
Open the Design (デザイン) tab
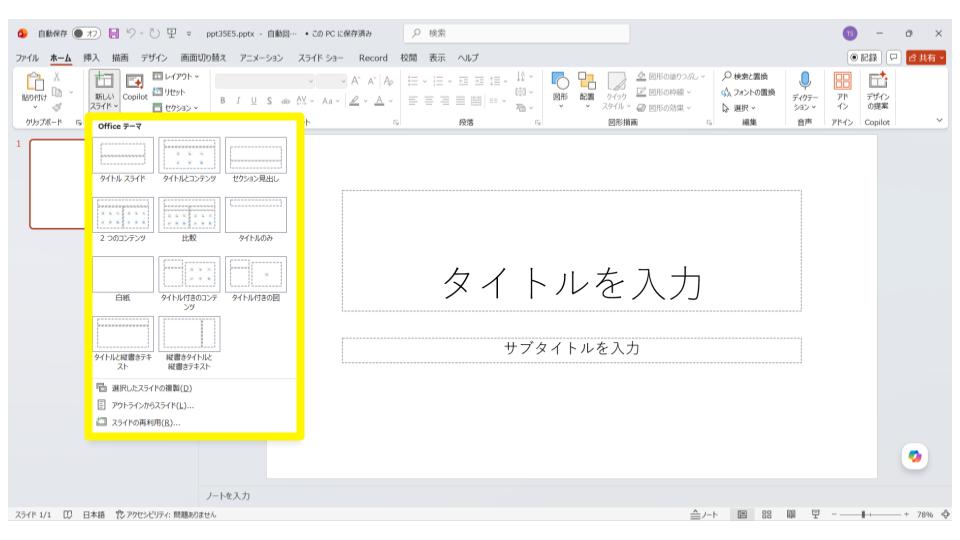(154, 58)
